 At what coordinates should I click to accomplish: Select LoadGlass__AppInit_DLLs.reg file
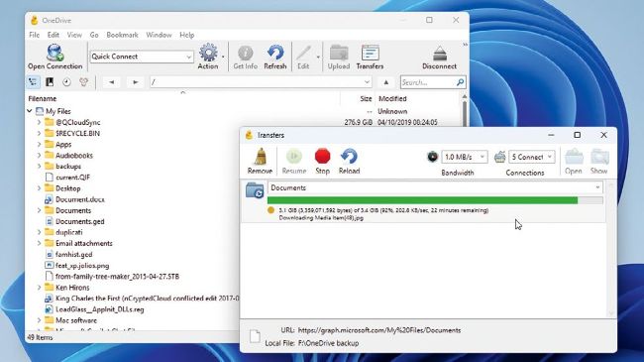tap(100, 309)
